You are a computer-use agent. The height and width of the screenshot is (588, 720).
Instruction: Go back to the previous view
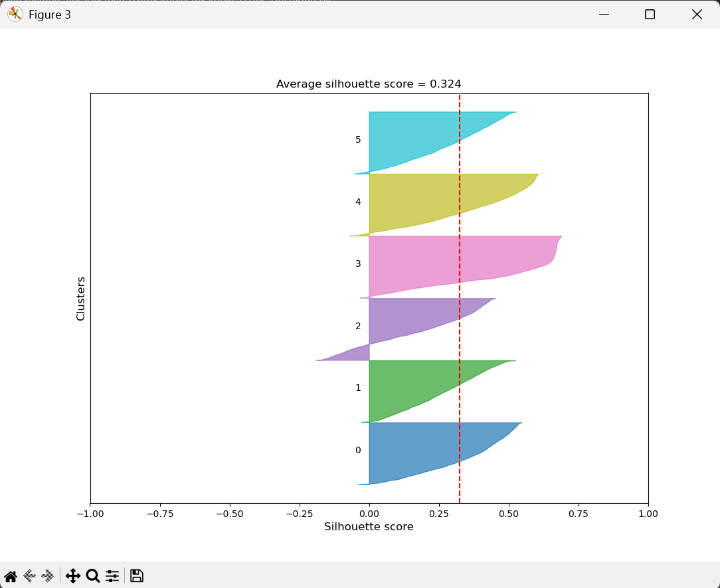point(29,575)
